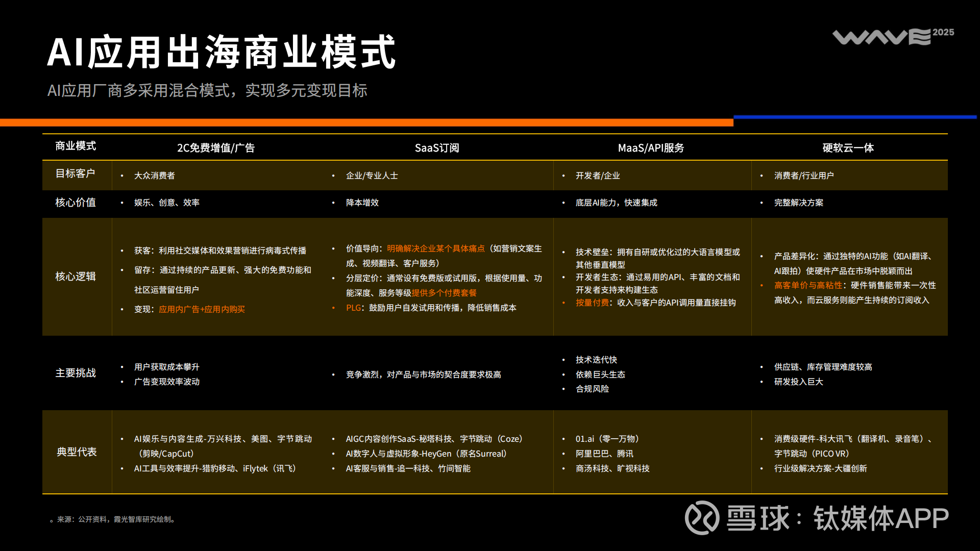
Task: Click orange text 应用内广告+应用内购买
Action: click(202, 309)
